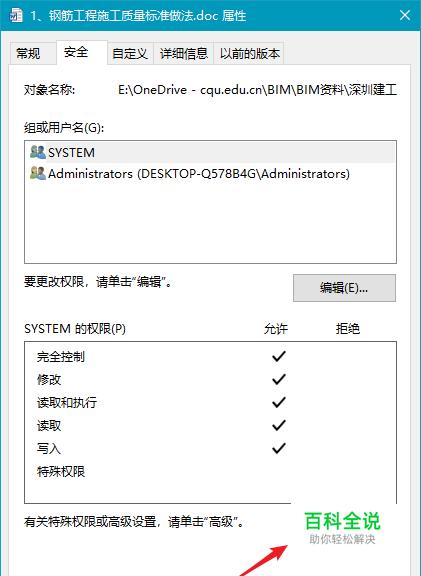Click the 特殊权限 permission row
Screen dimensions: 421x576
(210, 471)
